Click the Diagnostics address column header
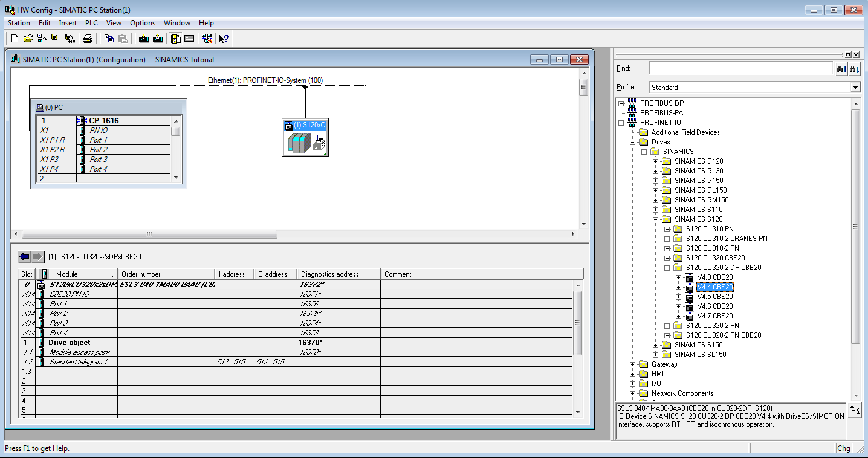Image resolution: width=868 pixels, height=458 pixels. click(338, 274)
